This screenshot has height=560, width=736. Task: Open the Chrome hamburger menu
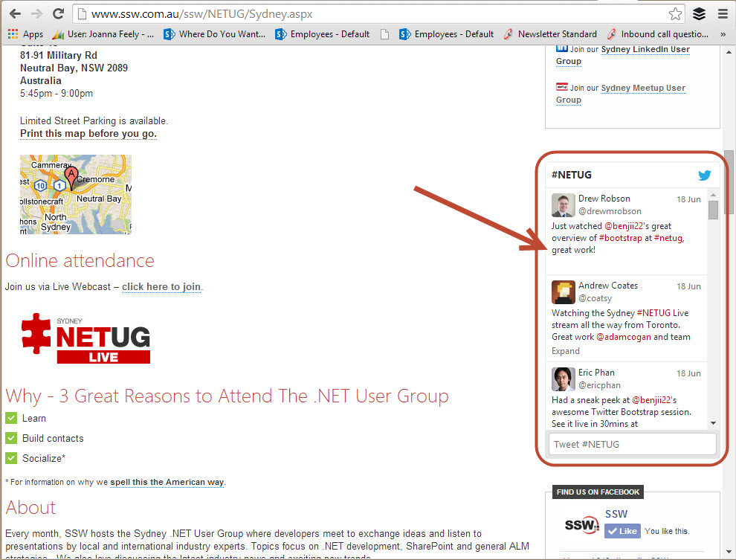[723, 14]
